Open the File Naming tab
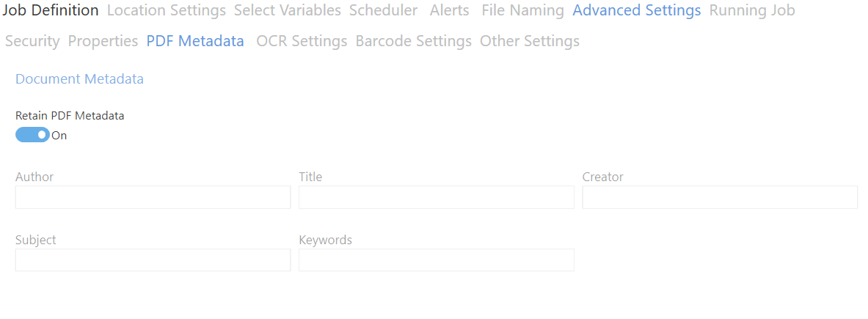 tap(522, 10)
